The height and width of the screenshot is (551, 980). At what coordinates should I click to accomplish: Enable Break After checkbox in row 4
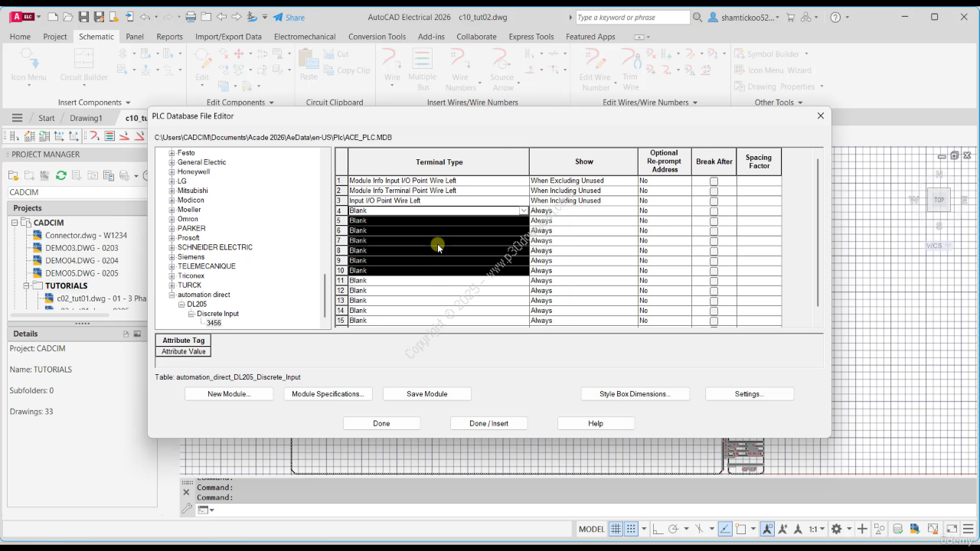pos(714,211)
